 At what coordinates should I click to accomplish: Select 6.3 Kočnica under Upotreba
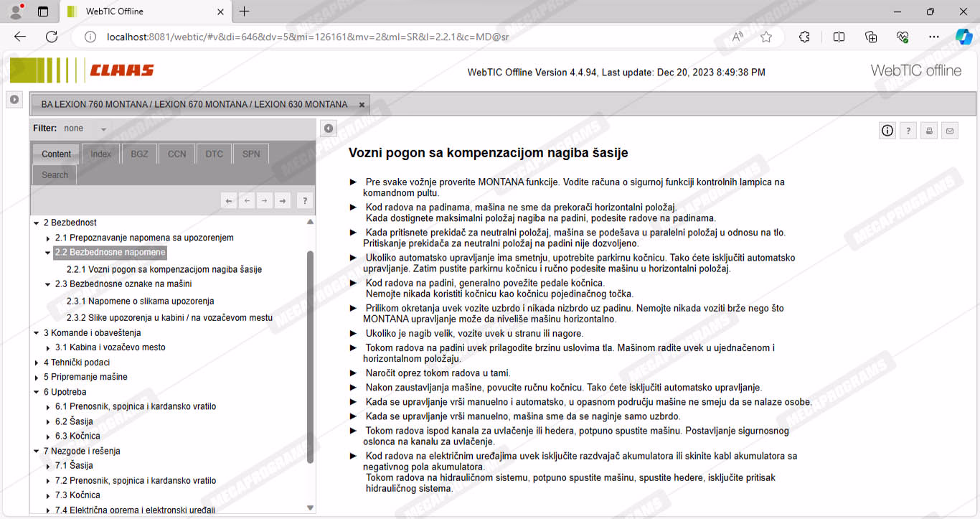[x=77, y=436]
